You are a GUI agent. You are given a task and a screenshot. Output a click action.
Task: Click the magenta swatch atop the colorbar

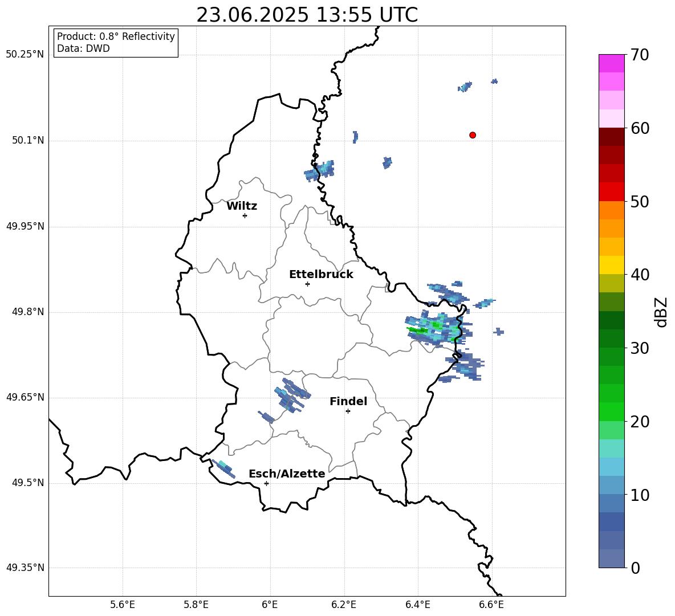(611, 63)
